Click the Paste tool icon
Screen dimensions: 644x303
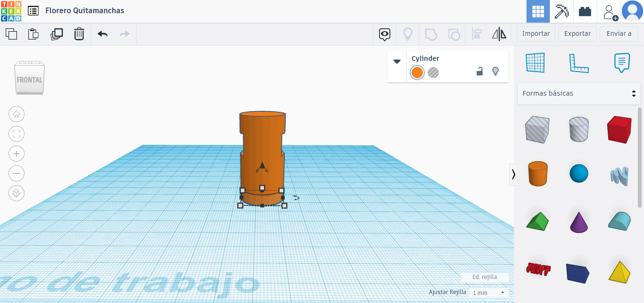33,34
